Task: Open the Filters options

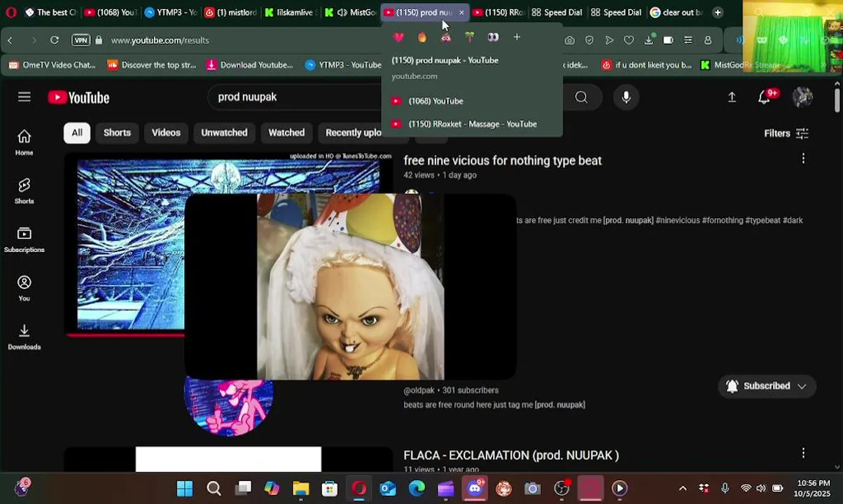Action: (x=786, y=133)
